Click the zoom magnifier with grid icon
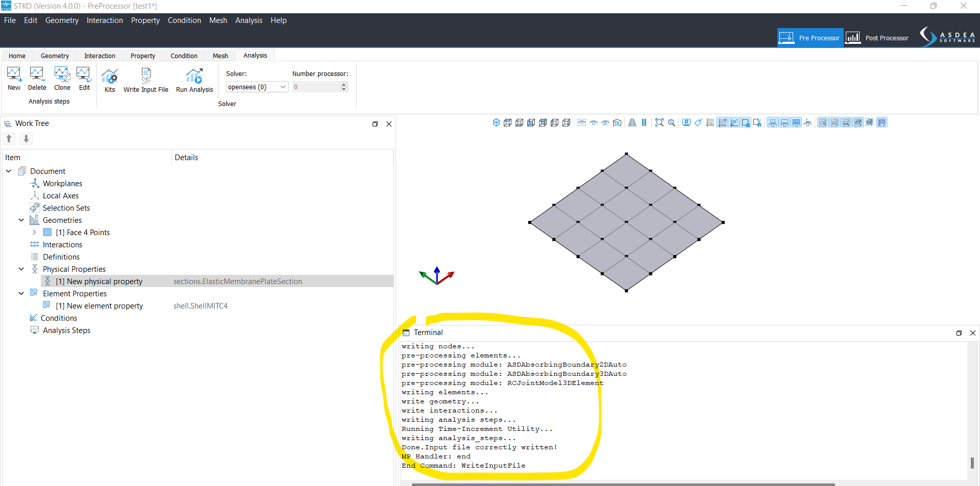The image size is (980, 486). click(672, 122)
